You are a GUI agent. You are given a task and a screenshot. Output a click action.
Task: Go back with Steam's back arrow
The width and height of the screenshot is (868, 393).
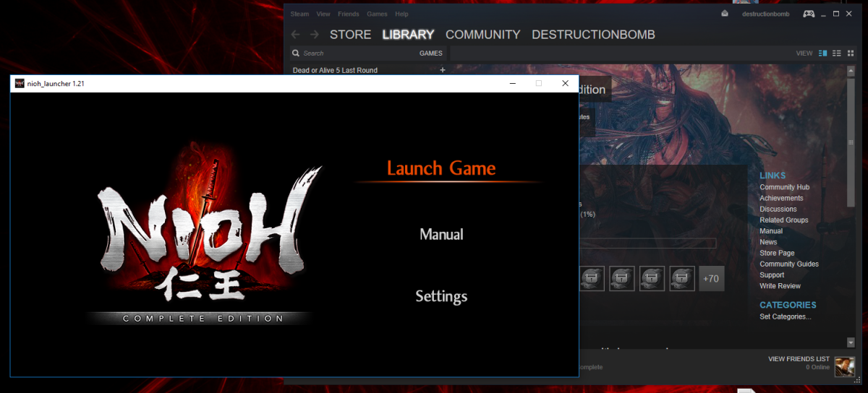295,35
